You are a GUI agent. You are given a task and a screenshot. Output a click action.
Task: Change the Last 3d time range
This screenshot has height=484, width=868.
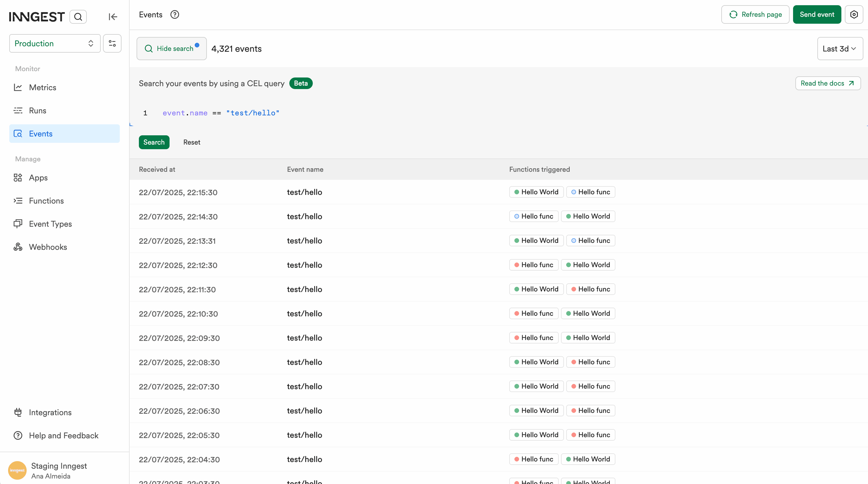(x=840, y=48)
